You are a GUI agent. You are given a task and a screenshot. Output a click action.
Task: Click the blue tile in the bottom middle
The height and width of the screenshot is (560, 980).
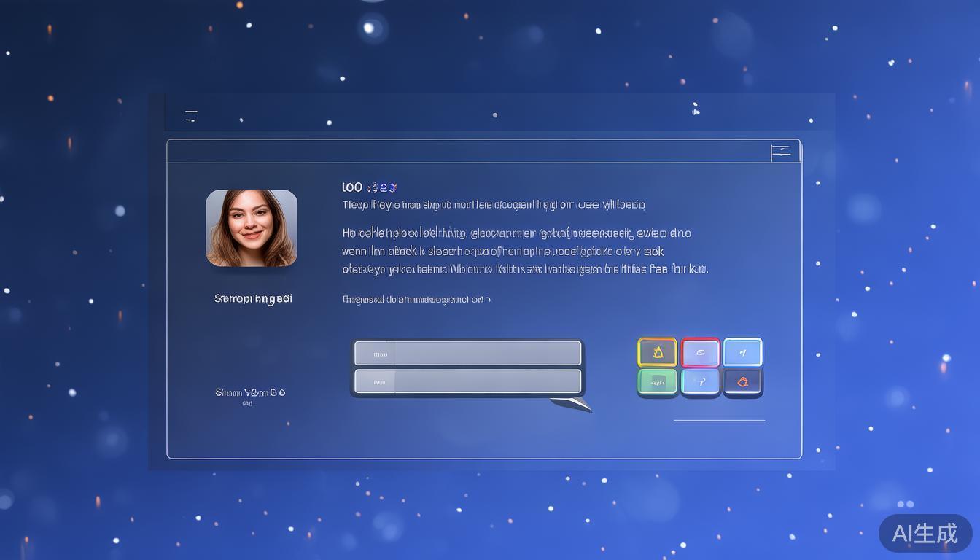coord(700,381)
